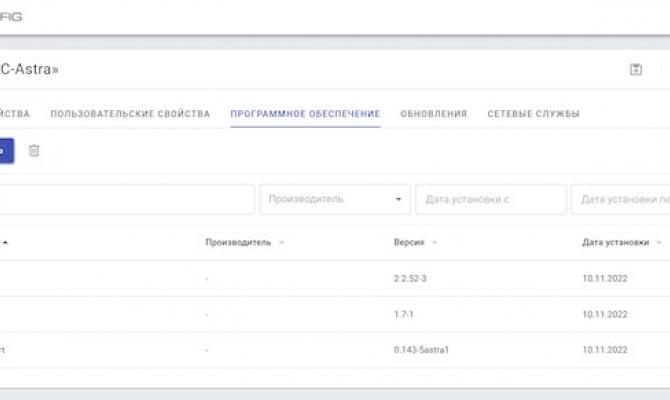Click version 1.7-1 cell

tap(404, 315)
